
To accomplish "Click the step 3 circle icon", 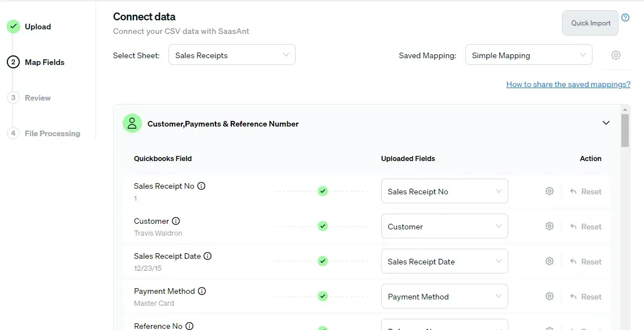I will coord(13,98).
